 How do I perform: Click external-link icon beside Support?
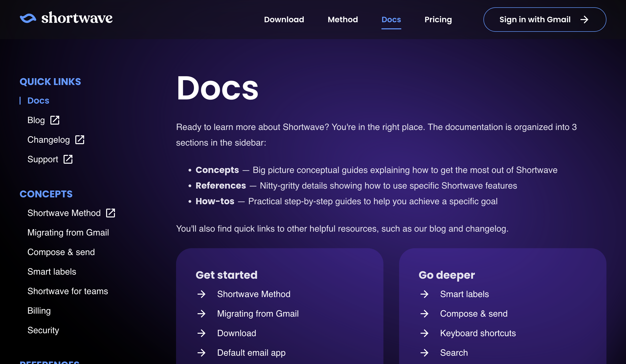[68, 159]
